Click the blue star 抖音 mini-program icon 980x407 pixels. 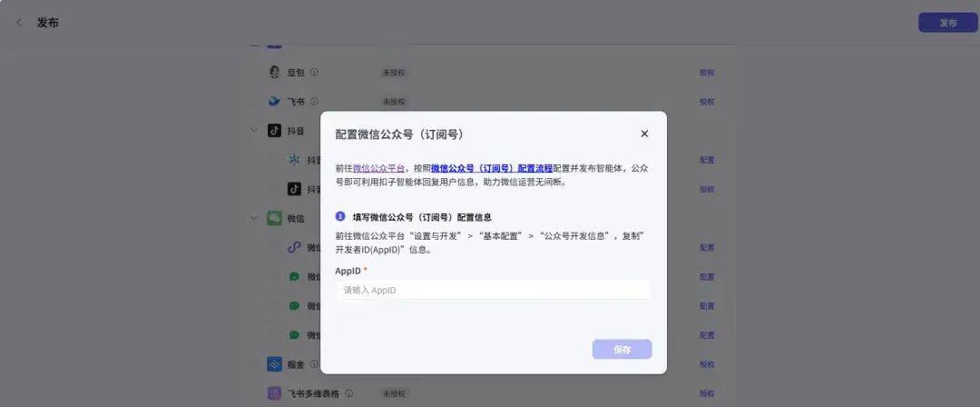click(x=294, y=160)
